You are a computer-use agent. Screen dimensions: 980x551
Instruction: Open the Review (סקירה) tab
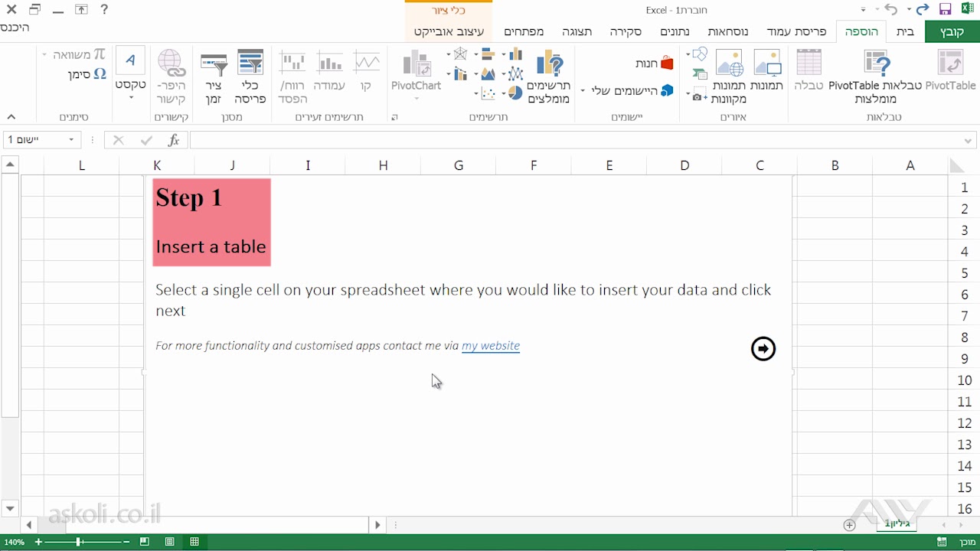tap(626, 31)
